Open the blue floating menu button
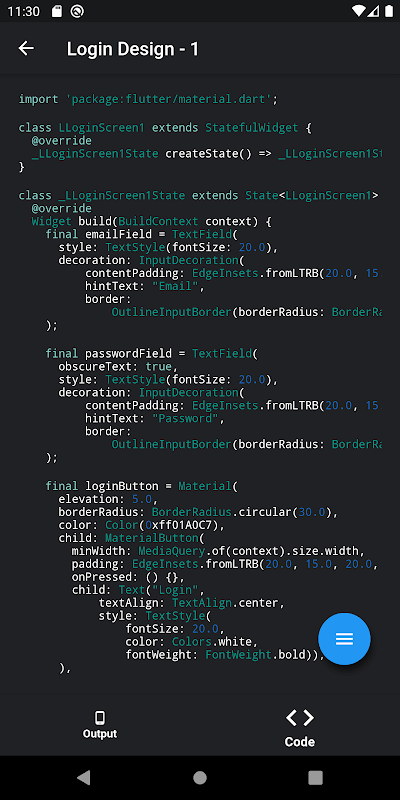This screenshot has width=400, height=800. click(344, 639)
